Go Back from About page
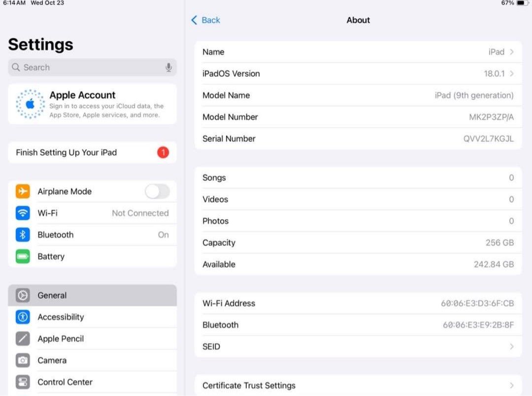This screenshot has width=532, height=396. tap(205, 20)
